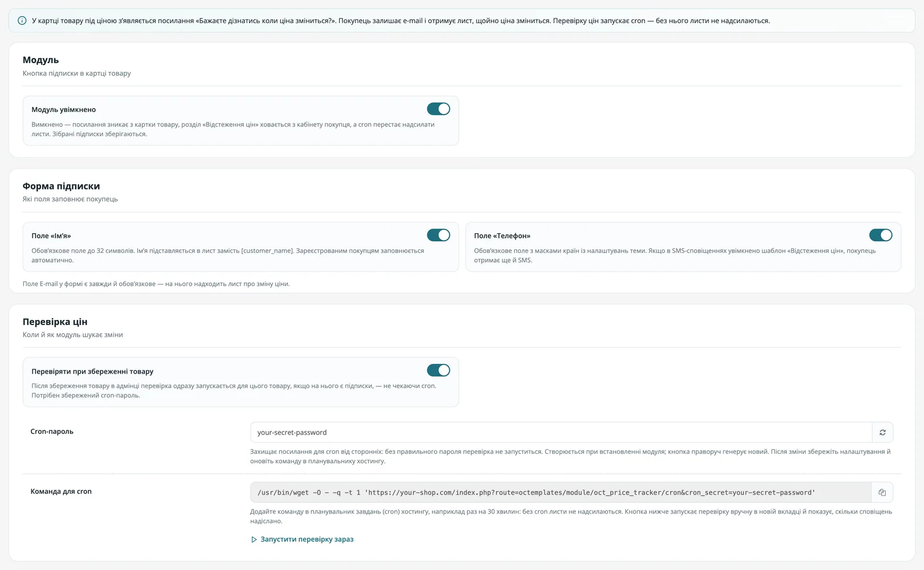Image resolution: width=924 pixels, height=570 pixels.
Task: Click the cron command text field
Action: click(x=561, y=493)
